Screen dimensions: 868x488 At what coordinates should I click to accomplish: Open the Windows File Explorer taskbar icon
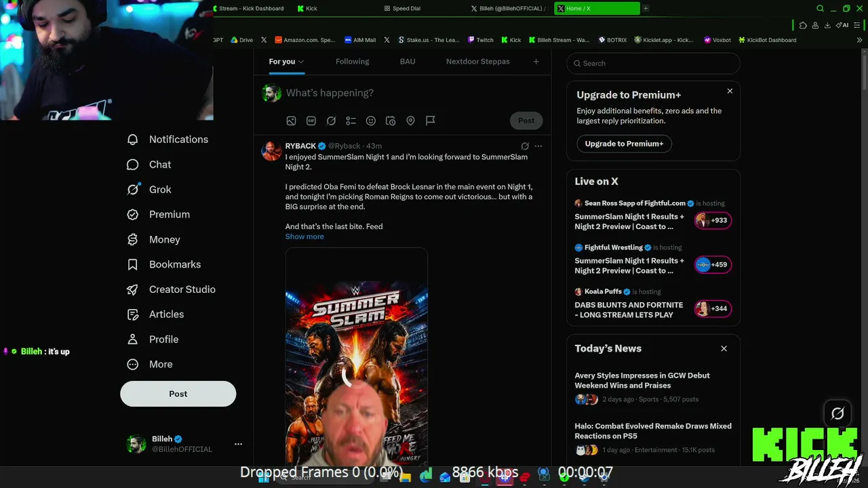pos(406,477)
